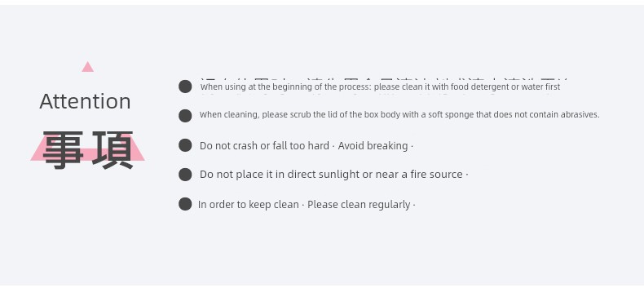Image resolution: width=644 pixels, height=306 pixels.
Task: Click the text 'please clean it with food detergent'
Action: [x=442, y=86]
